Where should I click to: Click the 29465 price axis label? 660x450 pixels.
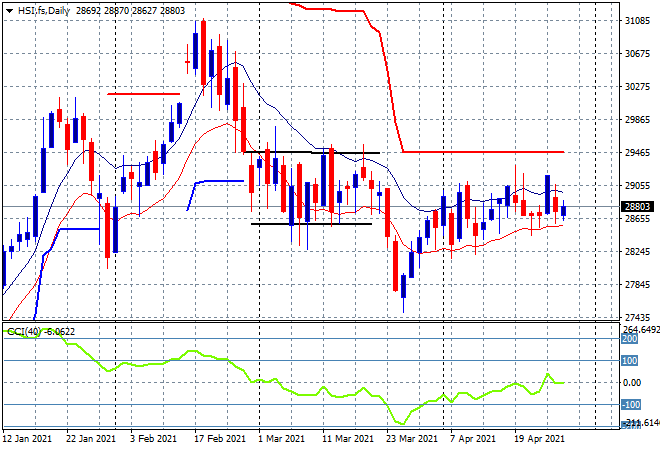pos(637,152)
